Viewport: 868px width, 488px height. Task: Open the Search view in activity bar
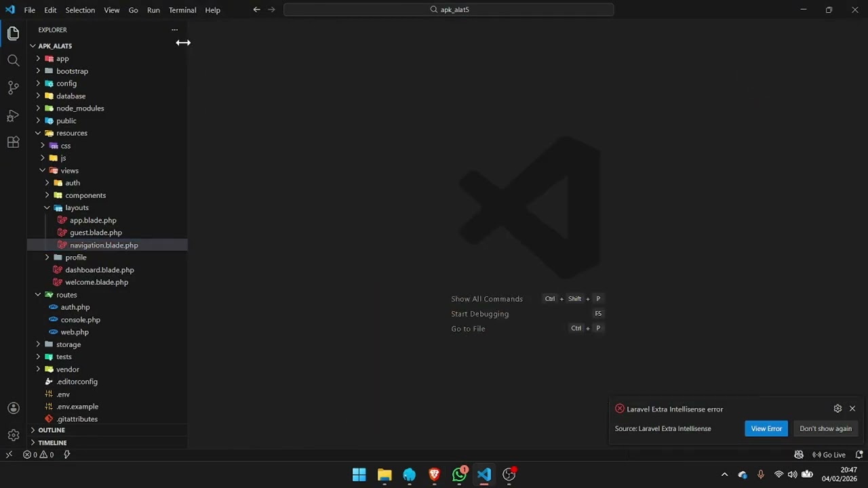[13, 60]
